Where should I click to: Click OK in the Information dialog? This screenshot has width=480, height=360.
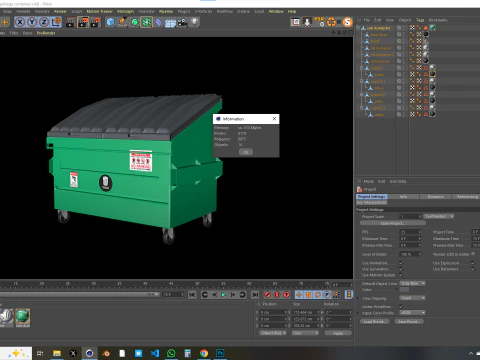246,152
